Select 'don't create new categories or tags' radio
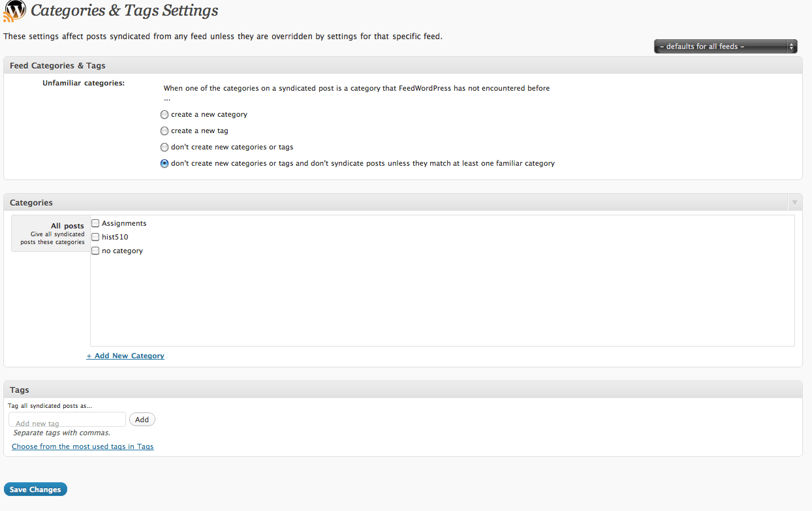 164,147
